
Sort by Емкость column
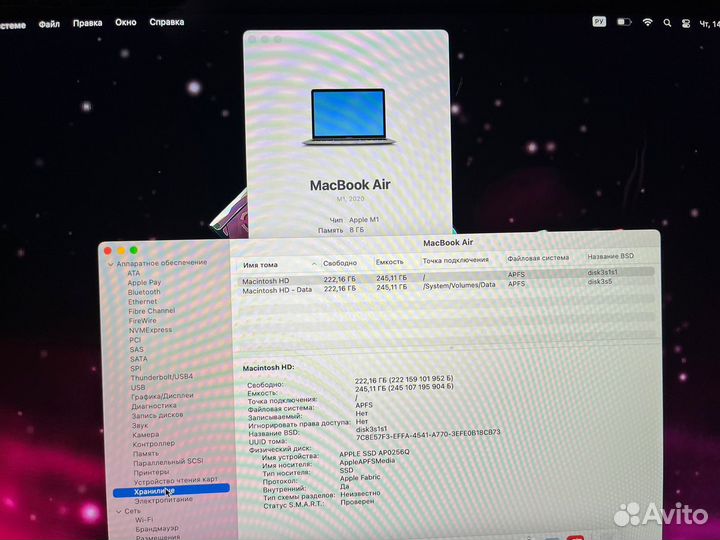(x=389, y=262)
